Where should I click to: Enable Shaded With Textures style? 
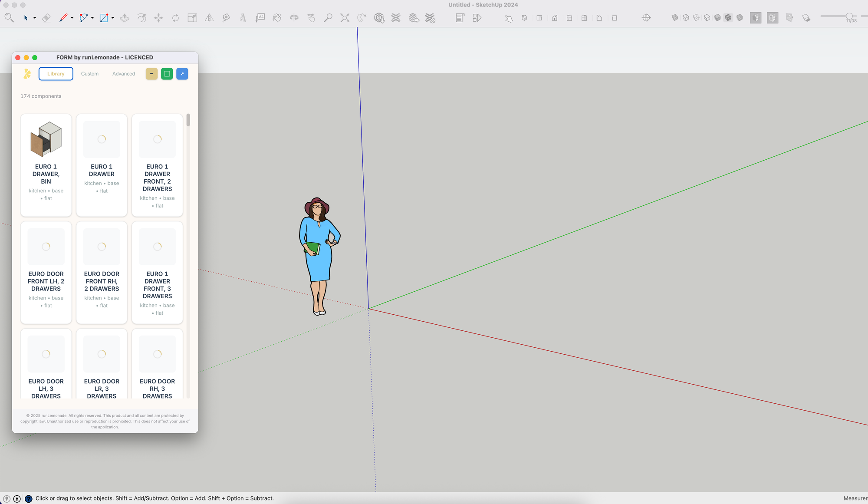pos(728,18)
